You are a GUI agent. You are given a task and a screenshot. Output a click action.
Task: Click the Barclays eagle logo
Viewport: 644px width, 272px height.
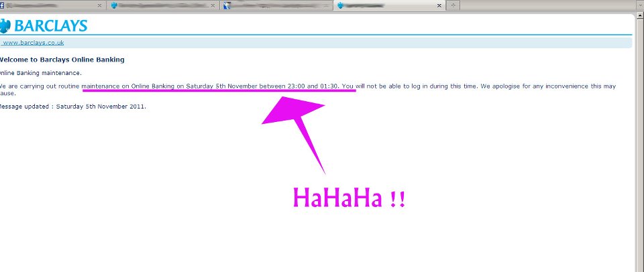[x=5, y=26]
